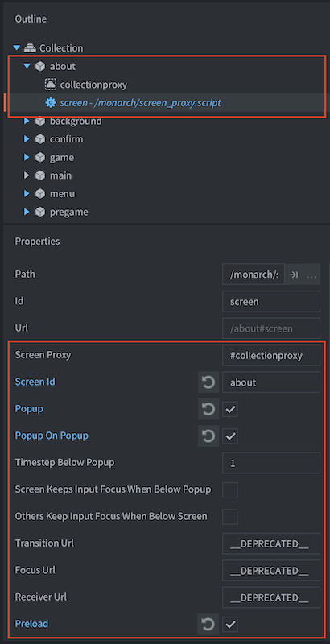Disable the Preload checkbox

click(x=230, y=625)
